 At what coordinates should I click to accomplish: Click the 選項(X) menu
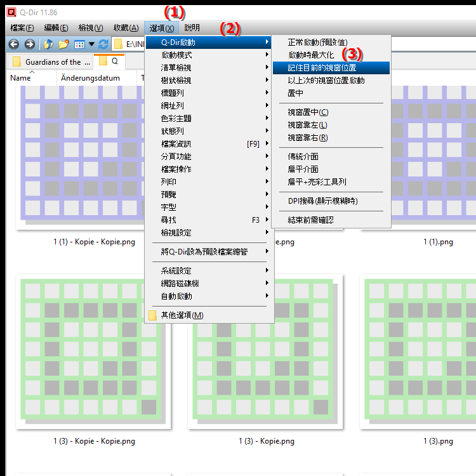tap(161, 28)
